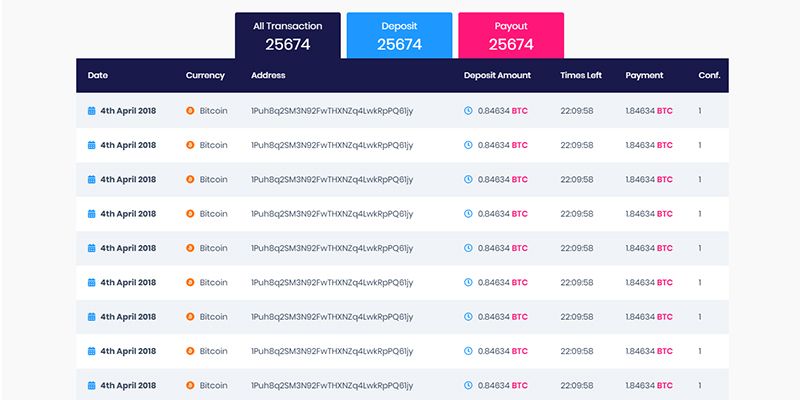
Task: Click the wallet address in the first row
Action: pos(331,111)
